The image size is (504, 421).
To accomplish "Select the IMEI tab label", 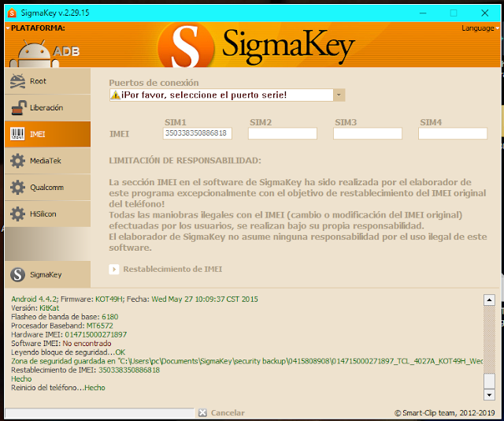I will pyautogui.click(x=37, y=134).
